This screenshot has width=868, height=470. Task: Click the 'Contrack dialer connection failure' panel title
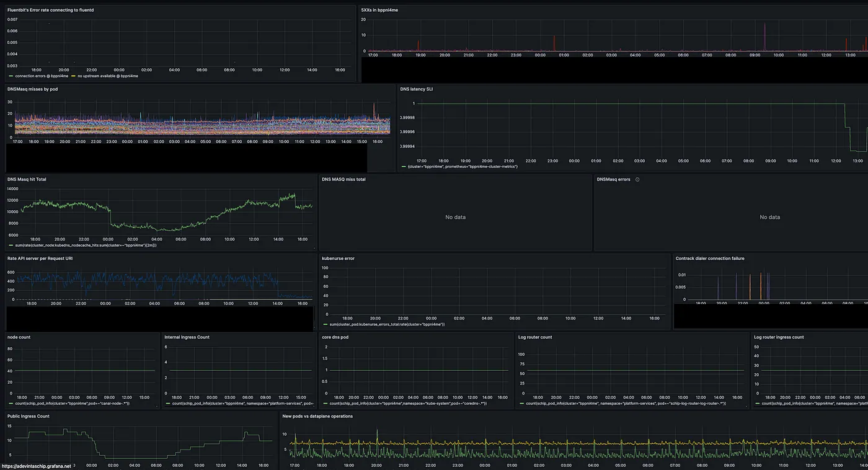[x=710, y=258]
